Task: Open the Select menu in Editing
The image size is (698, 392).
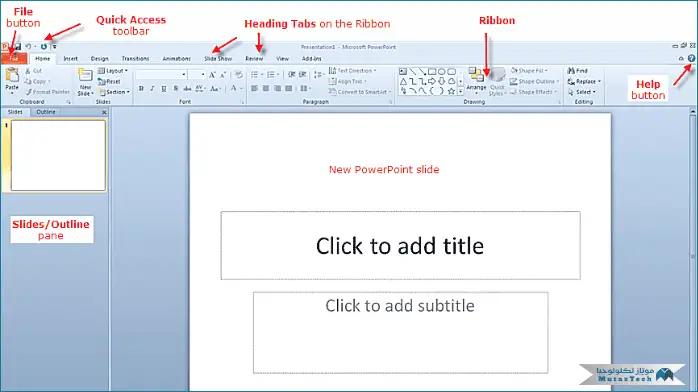Action: [x=581, y=92]
